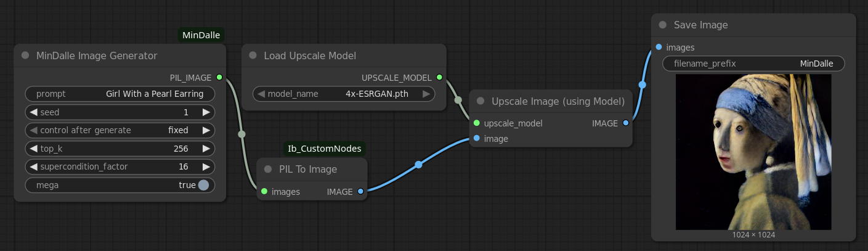Image resolution: width=868 pixels, height=251 pixels.
Task: Select the PIL To Image title
Action: [308, 170]
